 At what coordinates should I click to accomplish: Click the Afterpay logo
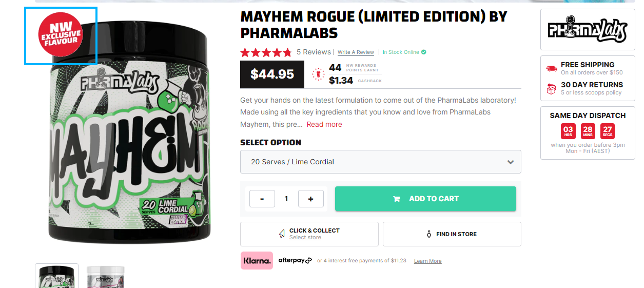(x=295, y=260)
